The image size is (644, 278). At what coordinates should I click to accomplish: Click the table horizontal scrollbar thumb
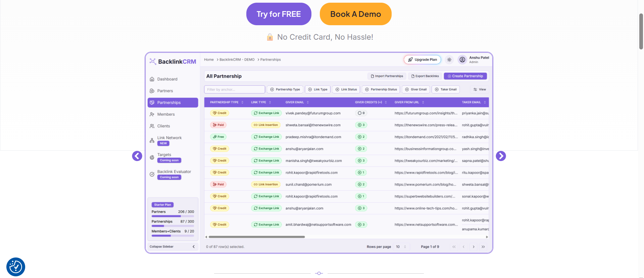point(257,237)
